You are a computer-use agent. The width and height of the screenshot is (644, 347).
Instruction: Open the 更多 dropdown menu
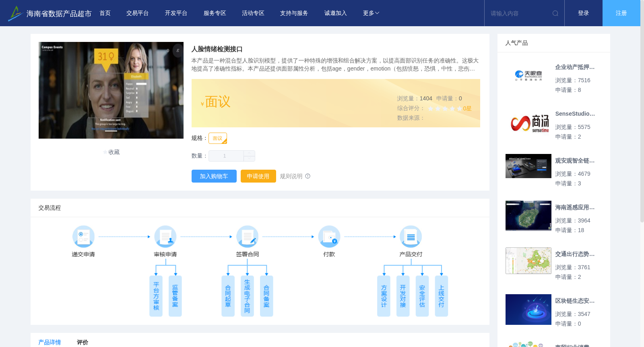point(371,13)
